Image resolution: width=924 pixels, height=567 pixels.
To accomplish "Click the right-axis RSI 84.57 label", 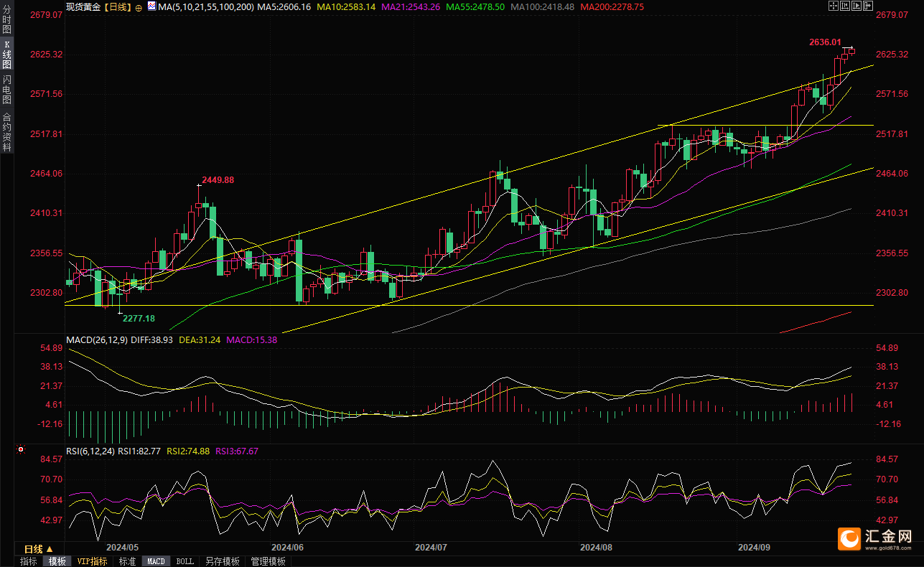I will [x=888, y=459].
